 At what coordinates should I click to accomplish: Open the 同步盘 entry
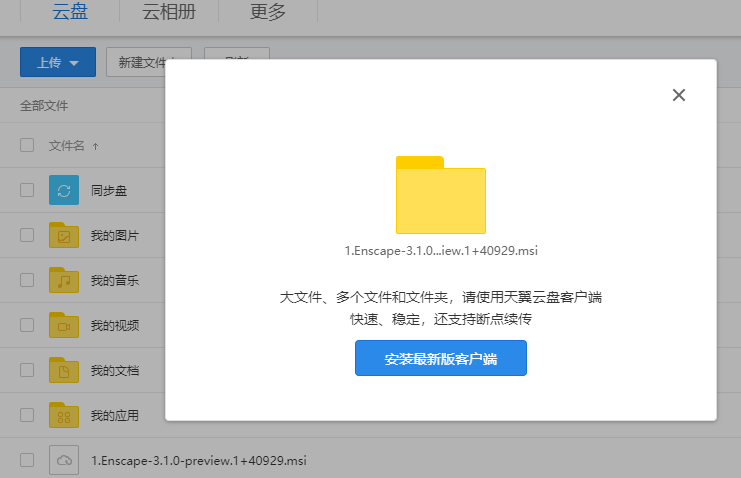(109, 191)
